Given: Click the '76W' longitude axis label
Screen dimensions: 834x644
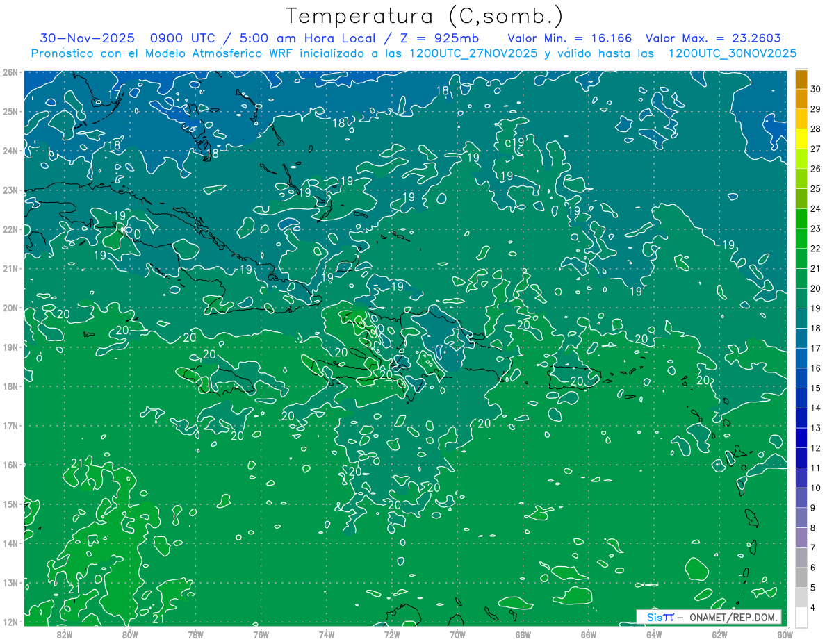Looking at the screenshot, I should pyautogui.click(x=261, y=634).
